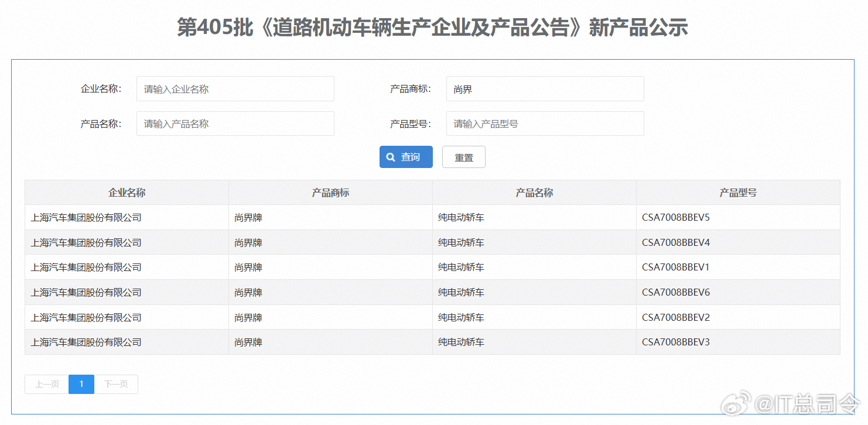
Task: Click the magnifier icon on the 查询 button
Action: click(390, 157)
